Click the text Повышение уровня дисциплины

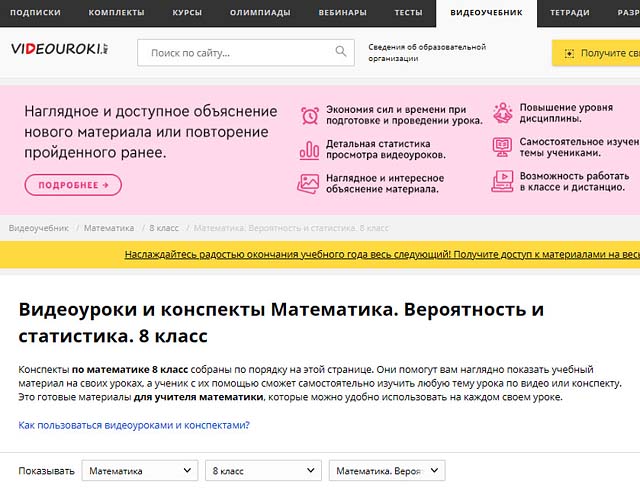566,113
